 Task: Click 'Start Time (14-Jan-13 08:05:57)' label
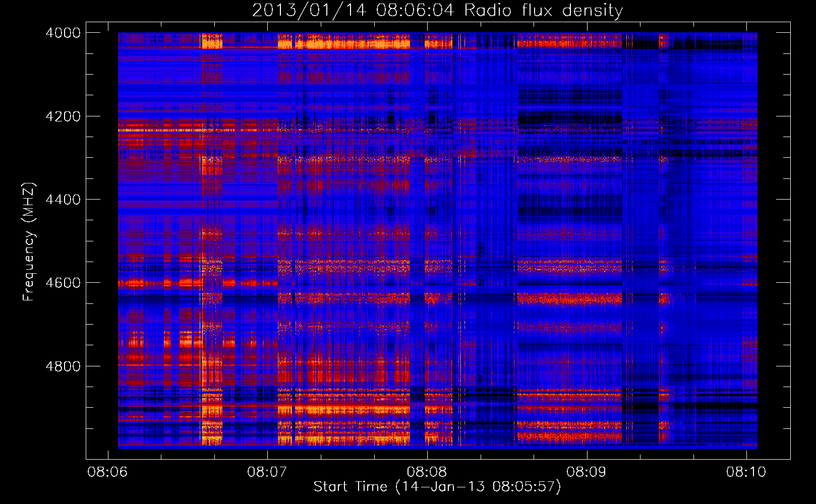pos(437,487)
